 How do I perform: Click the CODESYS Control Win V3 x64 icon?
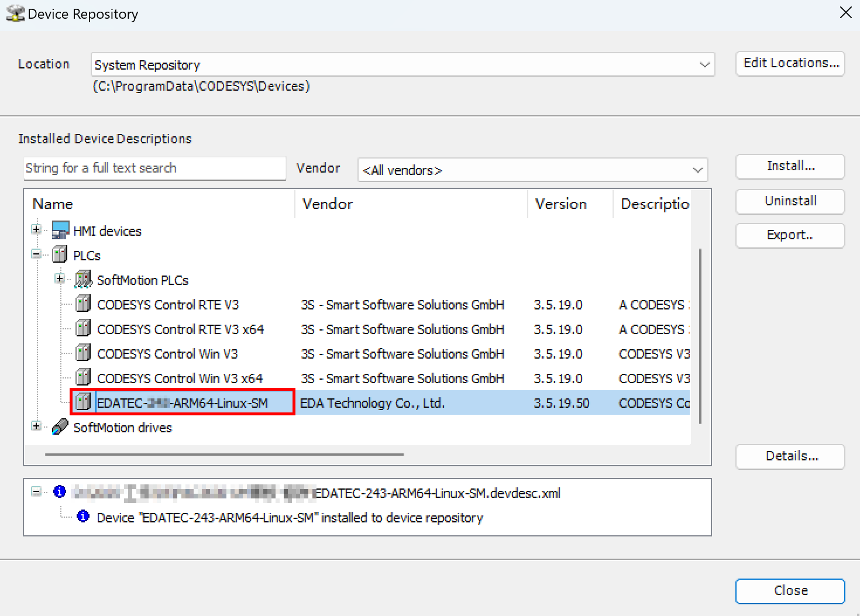84,378
